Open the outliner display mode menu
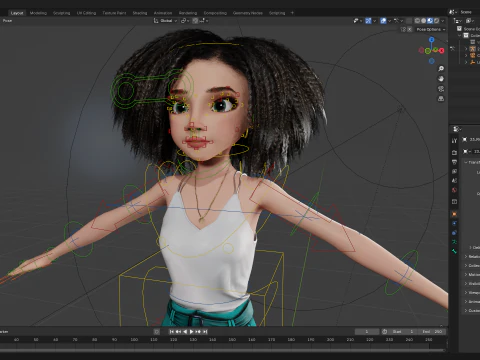 [x=471, y=21]
